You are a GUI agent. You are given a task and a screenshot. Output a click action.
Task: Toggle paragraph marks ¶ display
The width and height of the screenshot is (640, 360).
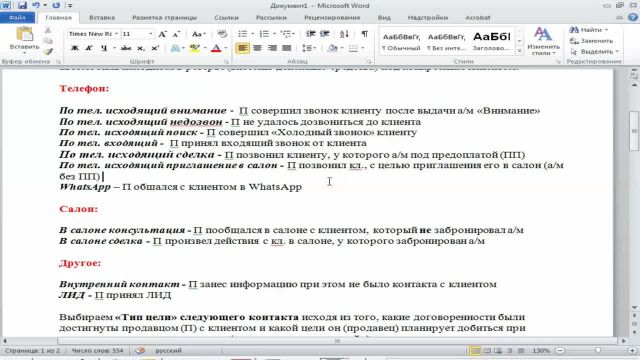tap(364, 34)
